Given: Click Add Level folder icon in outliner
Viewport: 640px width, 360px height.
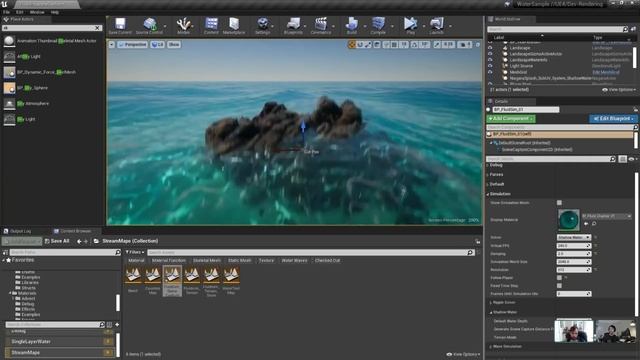Looking at the screenshot, I should pos(633,29).
